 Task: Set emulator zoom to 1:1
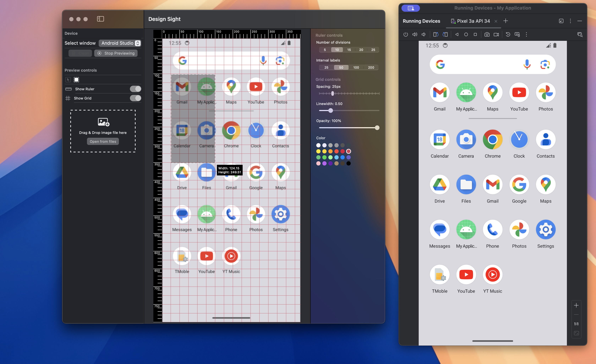576,324
